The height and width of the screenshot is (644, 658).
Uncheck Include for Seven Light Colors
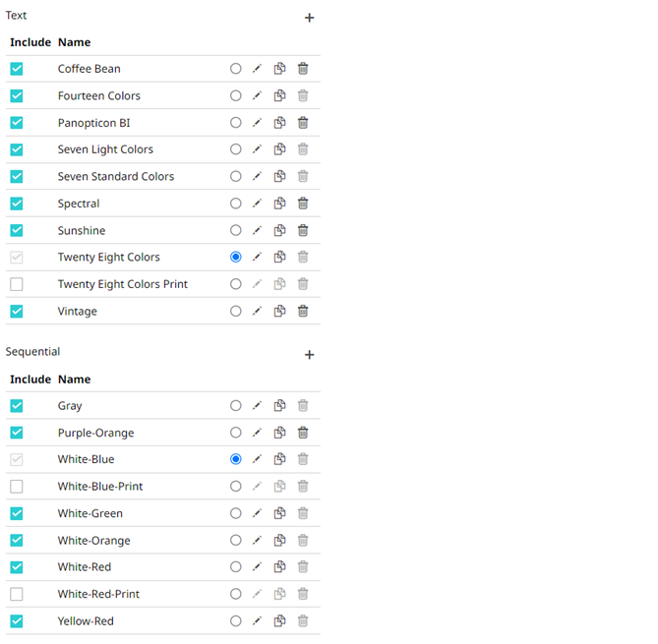(17, 149)
